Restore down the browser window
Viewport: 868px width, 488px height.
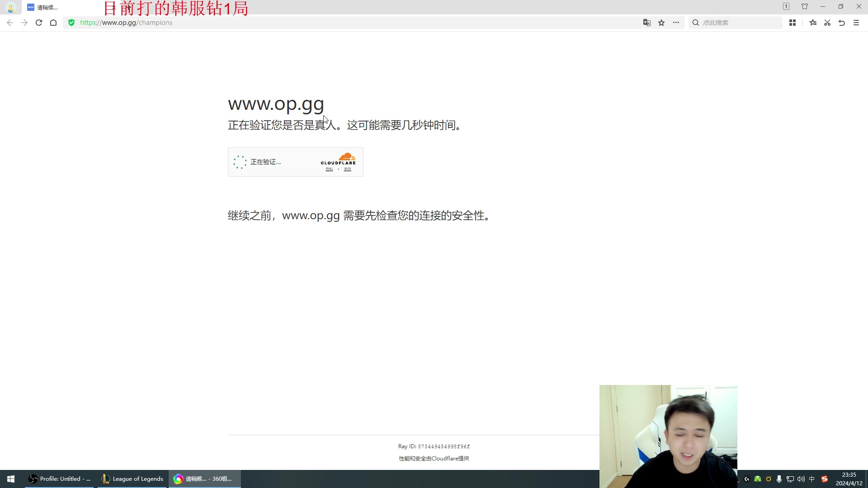click(x=841, y=6)
